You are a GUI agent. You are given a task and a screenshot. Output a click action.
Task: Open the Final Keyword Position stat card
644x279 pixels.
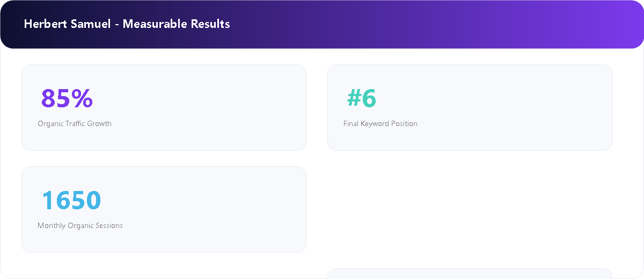point(470,107)
